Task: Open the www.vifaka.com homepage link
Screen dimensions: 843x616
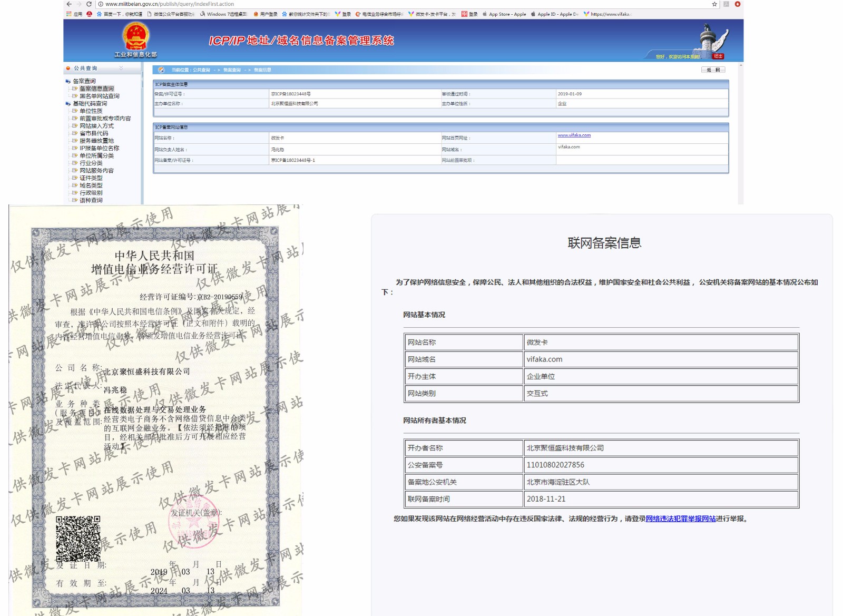Action: pyautogui.click(x=574, y=135)
